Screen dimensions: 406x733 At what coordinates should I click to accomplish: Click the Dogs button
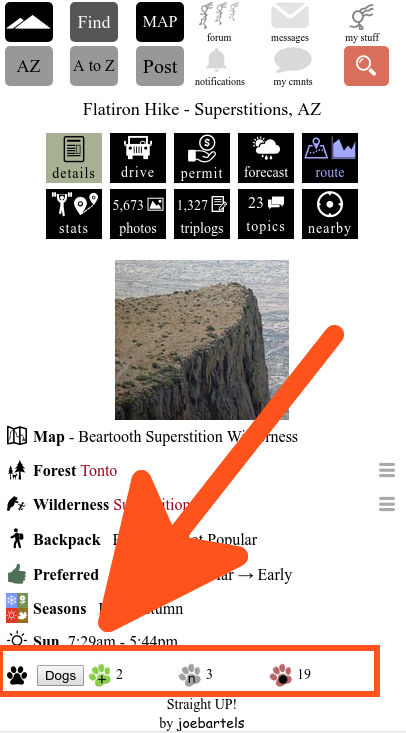pyautogui.click(x=60, y=676)
